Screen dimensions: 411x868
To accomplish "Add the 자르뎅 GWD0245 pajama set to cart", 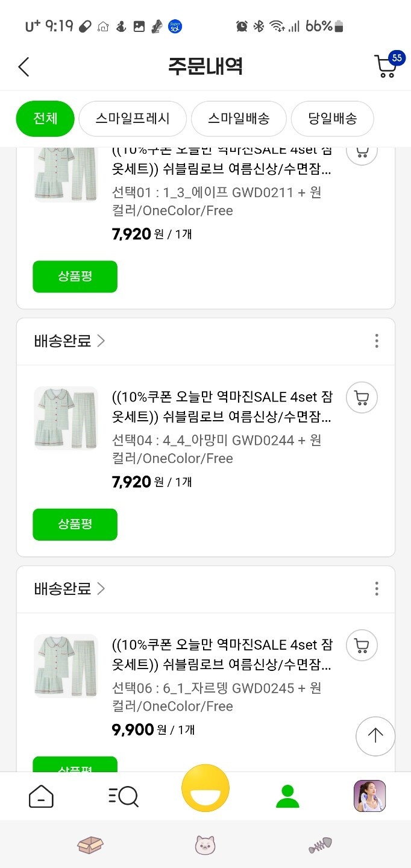I will (362, 646).
